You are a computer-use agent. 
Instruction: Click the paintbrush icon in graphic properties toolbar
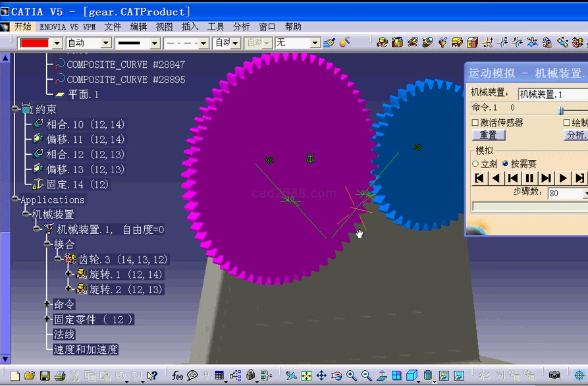pos(330,43)
